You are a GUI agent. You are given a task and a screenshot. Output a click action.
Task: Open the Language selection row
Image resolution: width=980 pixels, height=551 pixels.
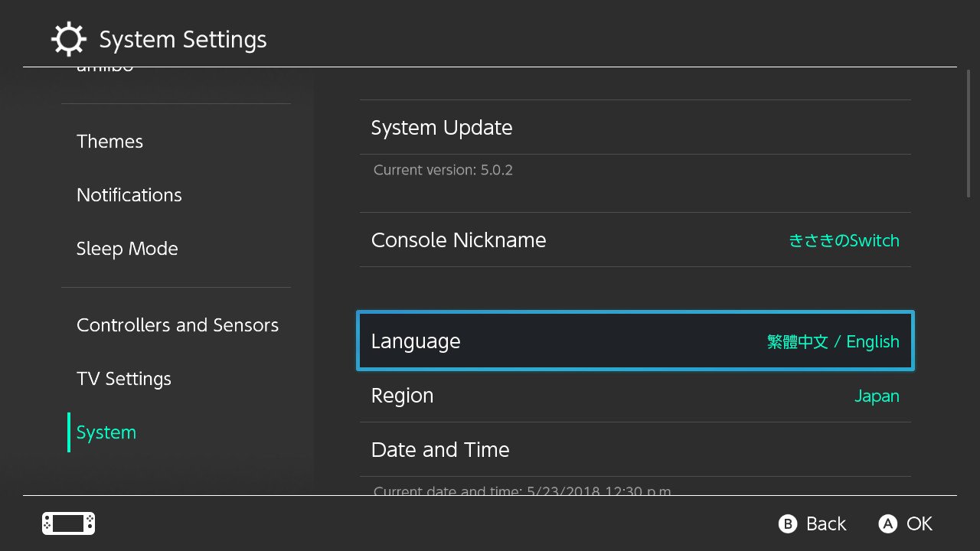click(635, 341)
